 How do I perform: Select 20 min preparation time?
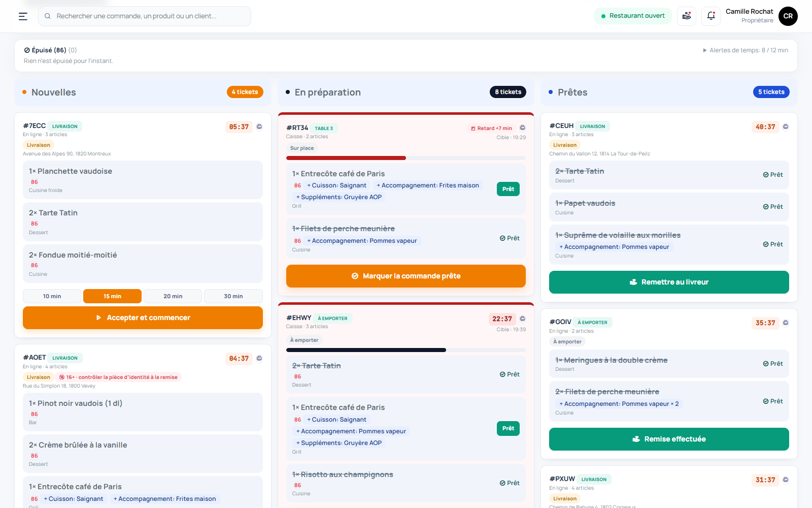click(173, 296)
